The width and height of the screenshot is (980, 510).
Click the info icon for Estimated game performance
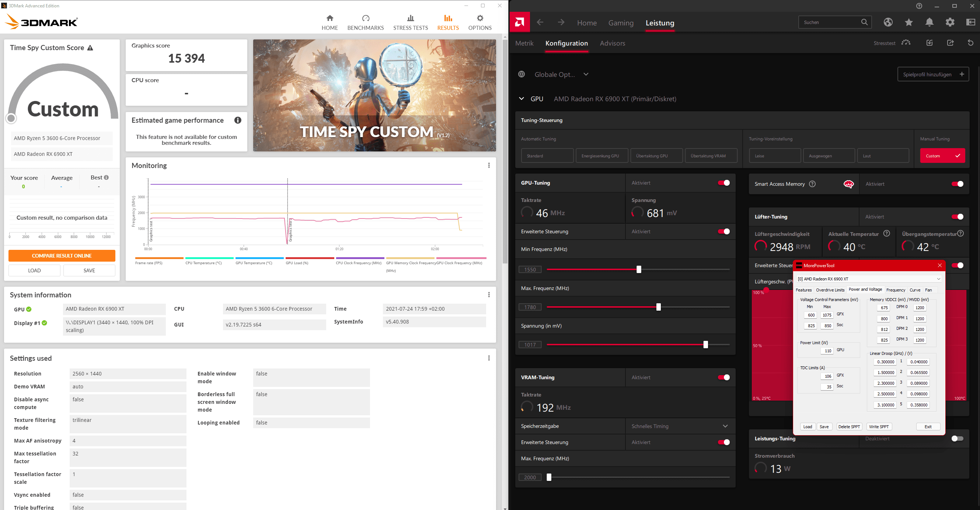click(x=238, y=120)
